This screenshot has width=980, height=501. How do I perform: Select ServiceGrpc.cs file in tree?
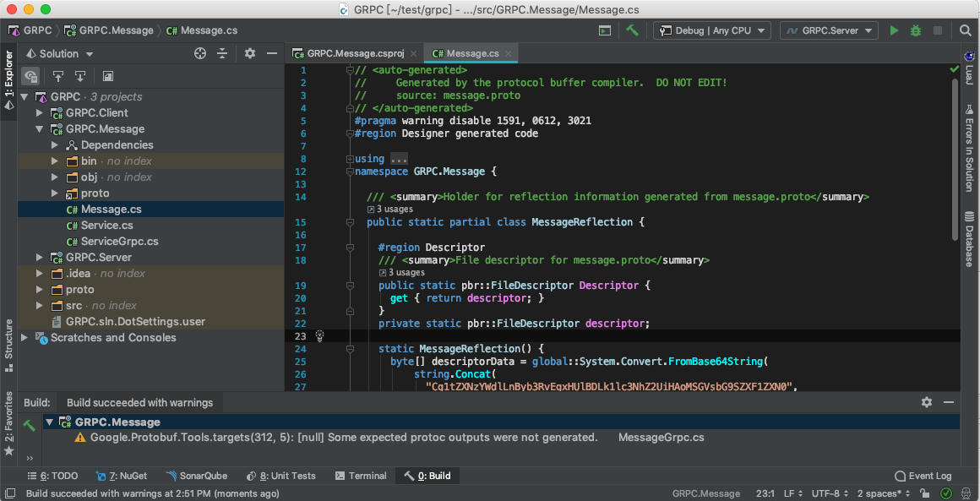(x=119, y=242)
